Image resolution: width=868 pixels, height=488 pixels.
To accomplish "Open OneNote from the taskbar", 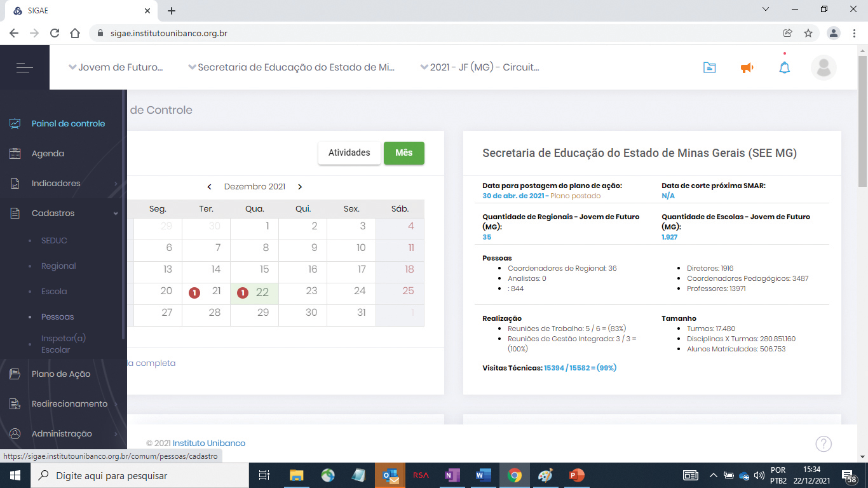I will click(x=452, y=475).
